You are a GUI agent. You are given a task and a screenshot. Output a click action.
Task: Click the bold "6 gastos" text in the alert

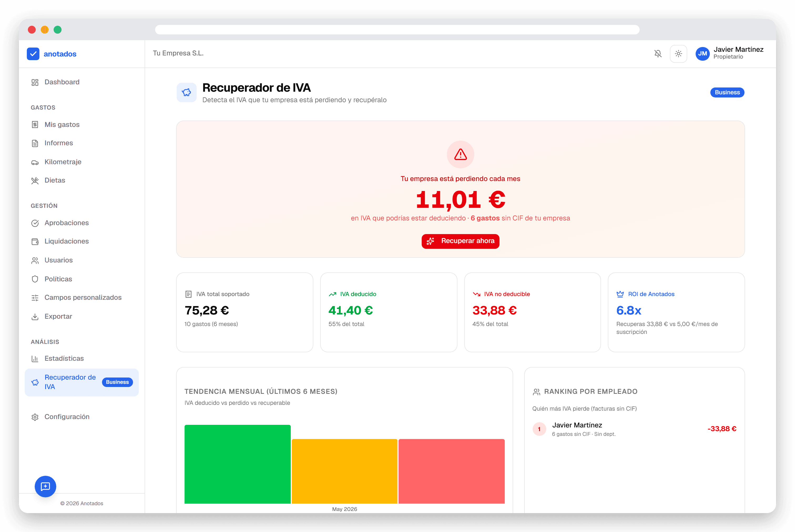[485, 218]
